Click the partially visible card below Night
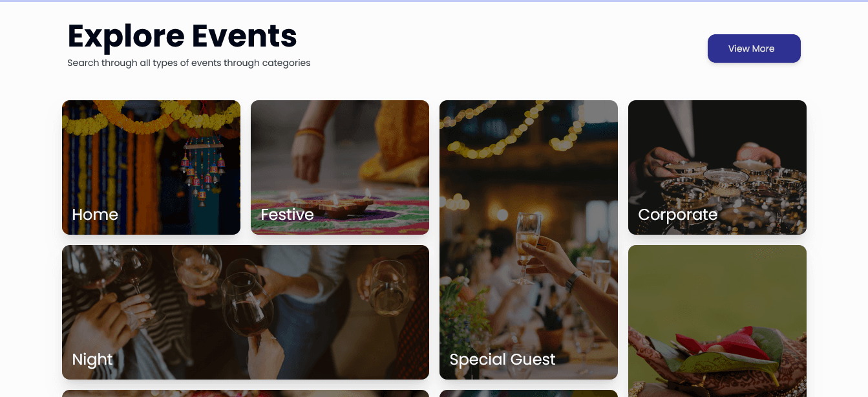Screen dimensions: 868x397 pos(245,393)
